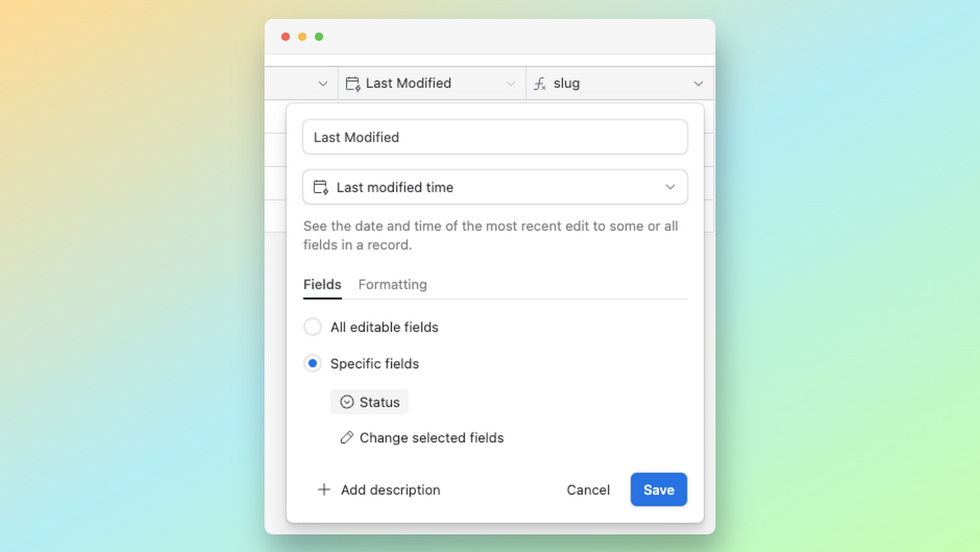Switch to the Formatting tab
This screenshot has height=552, width=980.
392,284
